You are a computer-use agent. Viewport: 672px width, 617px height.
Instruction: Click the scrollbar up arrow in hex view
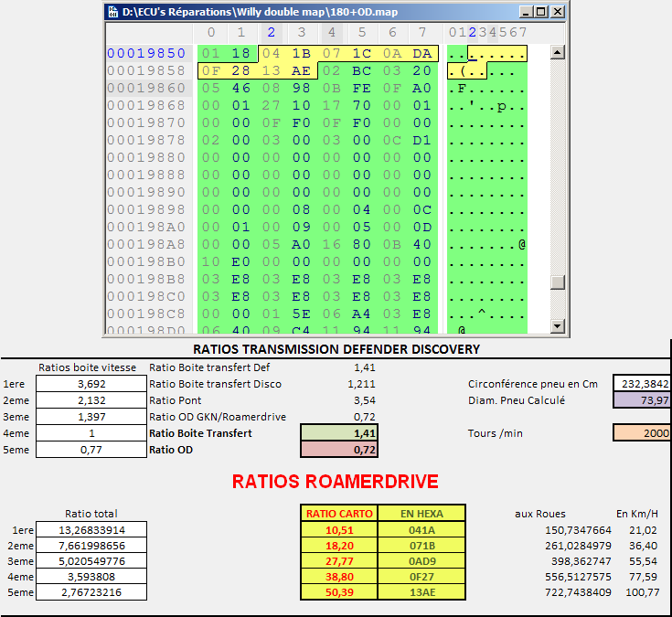point(557,53)
